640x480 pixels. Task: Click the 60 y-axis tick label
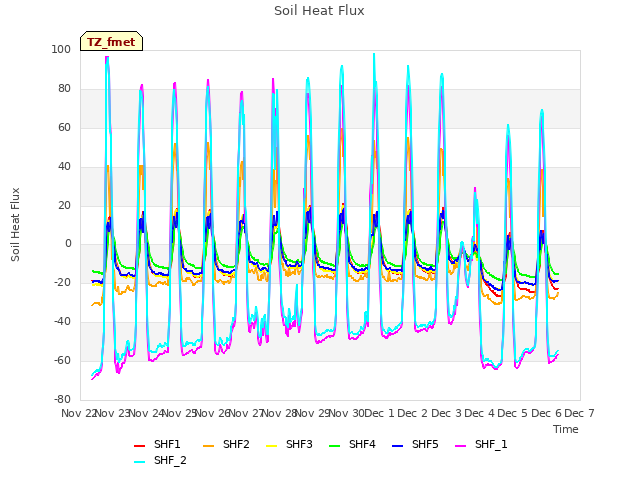coord(64,127)
